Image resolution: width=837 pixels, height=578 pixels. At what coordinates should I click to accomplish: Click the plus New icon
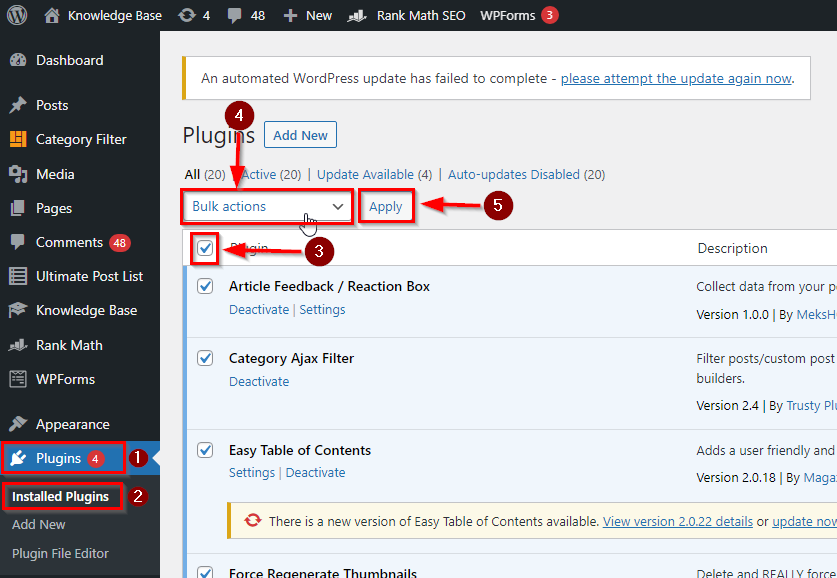[x=290, y=15]
